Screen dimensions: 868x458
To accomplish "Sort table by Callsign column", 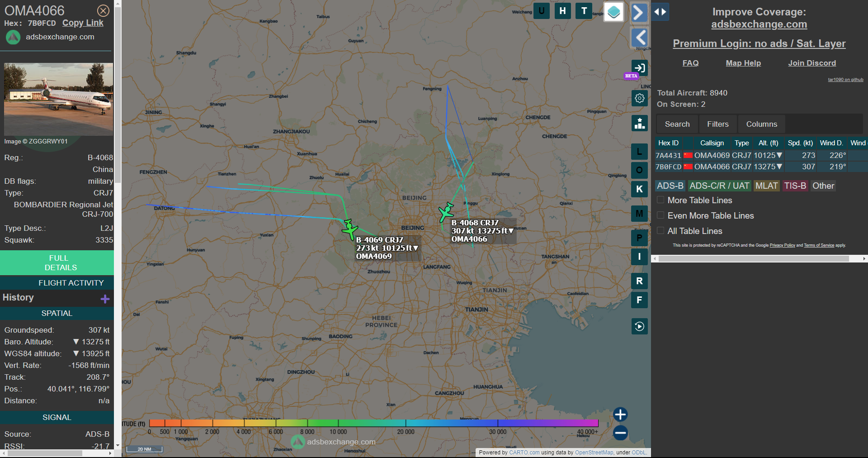I will point(712,143).
